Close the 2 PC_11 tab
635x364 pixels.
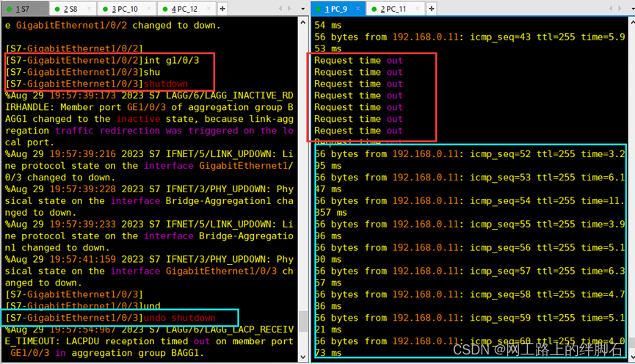(x=418, y=9)
